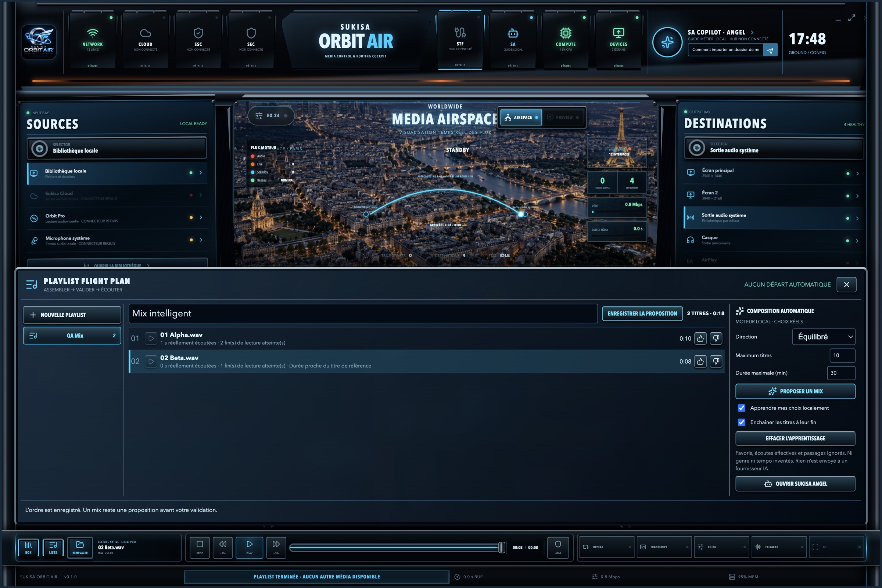Create a Nouvelle Playlist
Screen dimensions: 882x588
point(72,315)
